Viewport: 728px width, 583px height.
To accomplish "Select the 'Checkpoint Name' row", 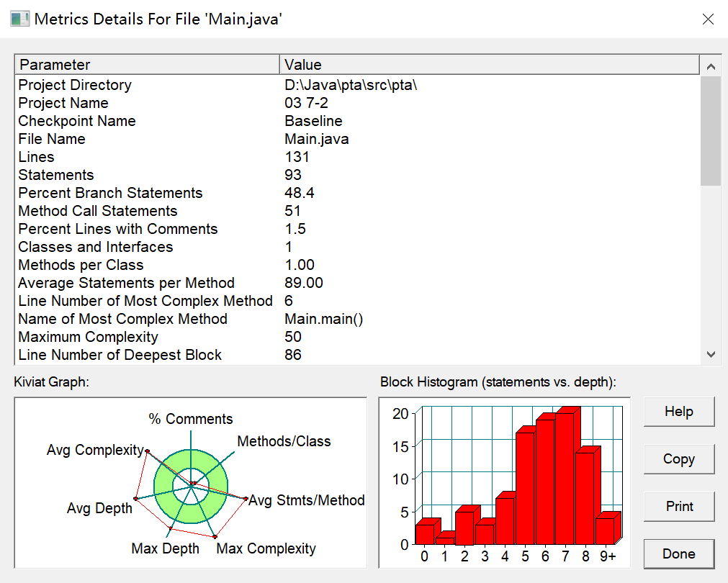I will (x=357, y=121).
